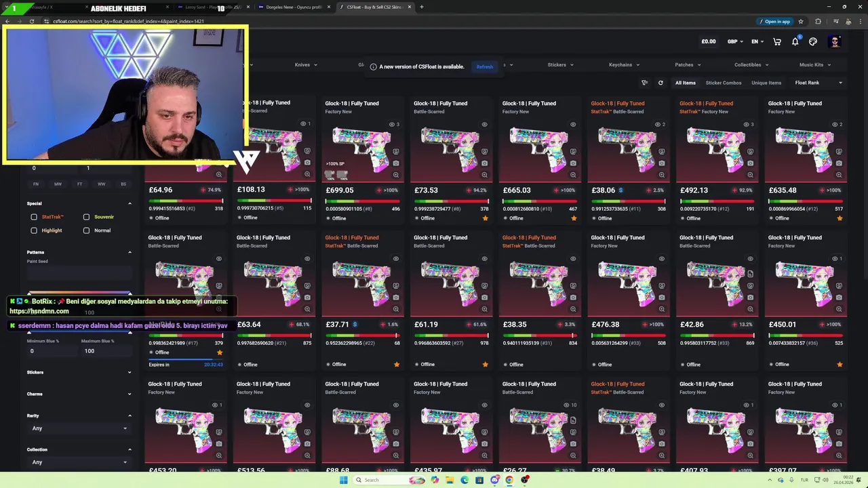Toggle watch eye on £38.06 listing
Viewport: 868px width, 488px height.
pos(659,124)
